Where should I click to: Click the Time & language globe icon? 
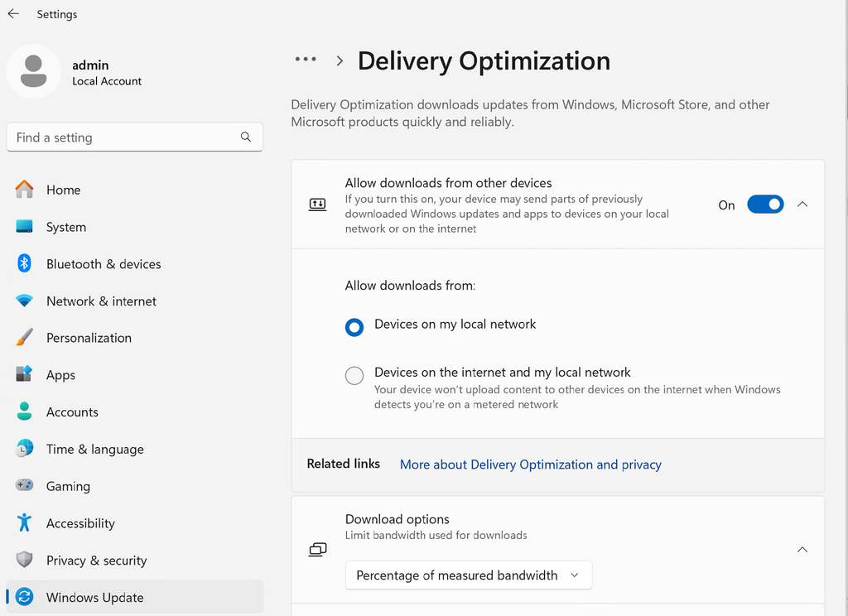24,449
